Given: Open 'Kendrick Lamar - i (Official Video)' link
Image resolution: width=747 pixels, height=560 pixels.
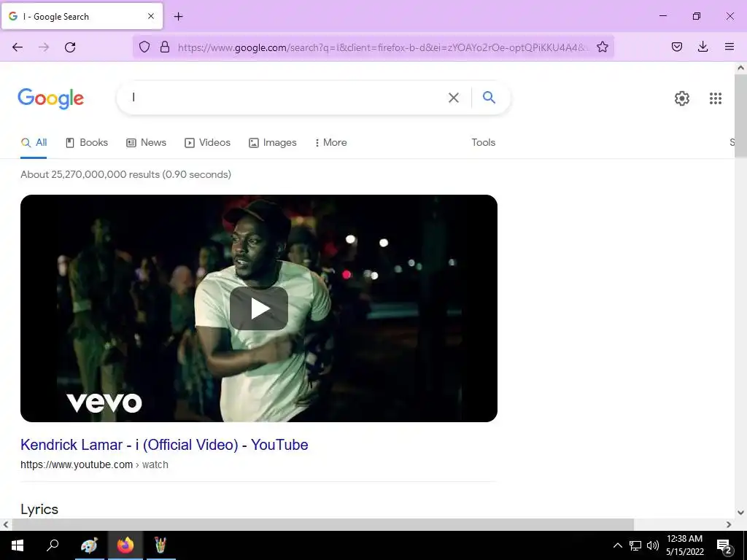Looking at the screenshot, I should [x=164, y=445].
